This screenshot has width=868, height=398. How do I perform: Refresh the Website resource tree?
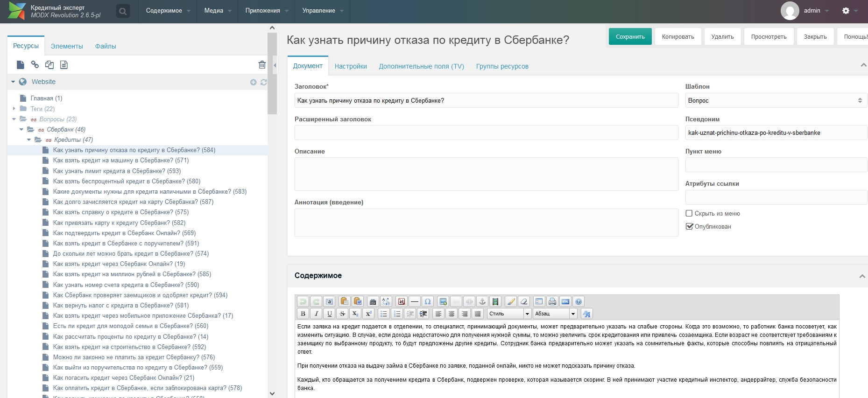coord(264,82)
